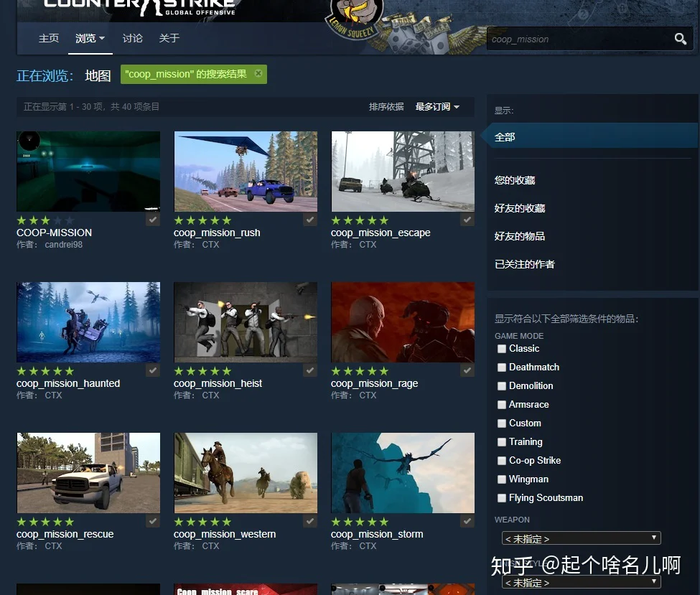
Task: Toggle subscribe checkmark for coop_mission_western
Action: (x=310, y=521)
